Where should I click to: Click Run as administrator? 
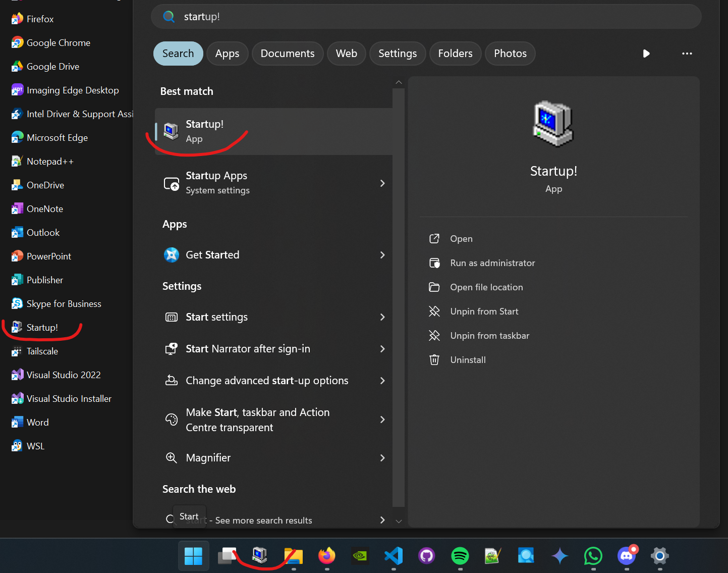click(492, 263)
